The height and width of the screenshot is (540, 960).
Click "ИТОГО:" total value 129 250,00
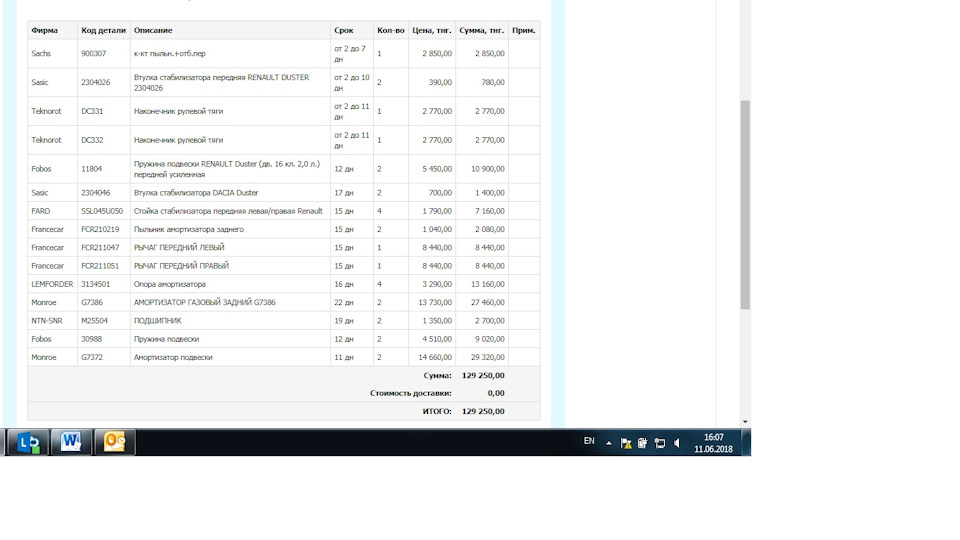(x=483, y=411)
